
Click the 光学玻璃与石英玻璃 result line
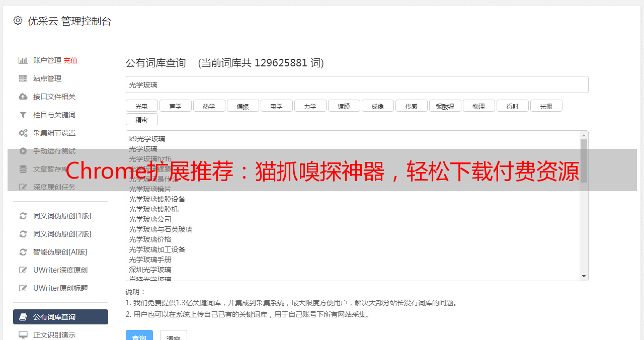pyautogui.click(x=160, y=229)
